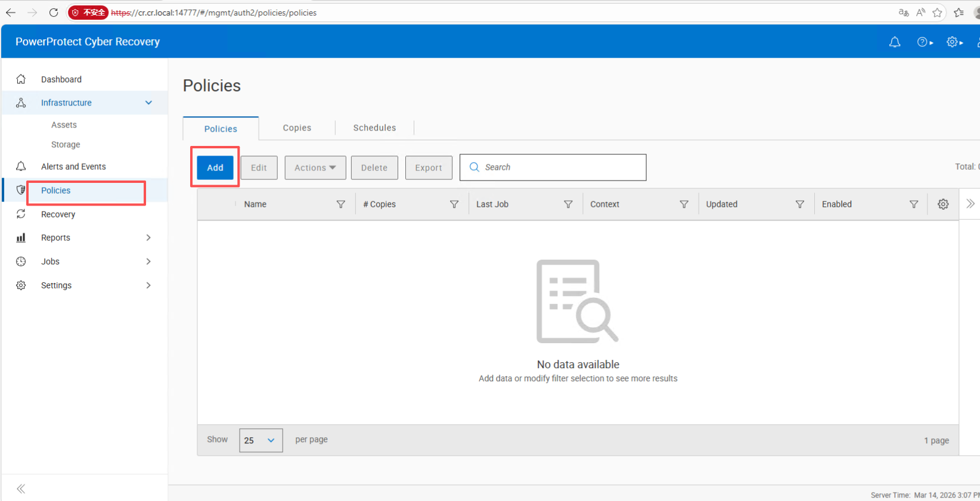
Task: Open browser translate icon
Action: 904,13
